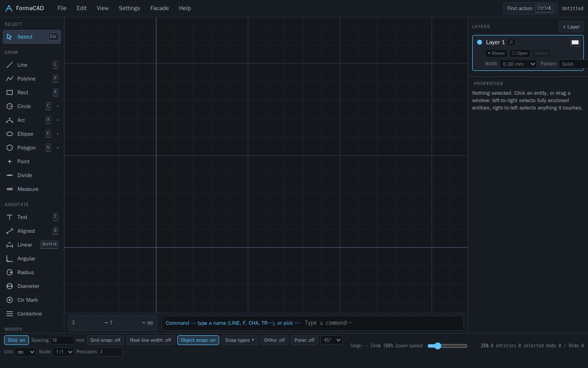Click the X coordinate field
Screen dimensions: 588x368
tap(90, 323)
